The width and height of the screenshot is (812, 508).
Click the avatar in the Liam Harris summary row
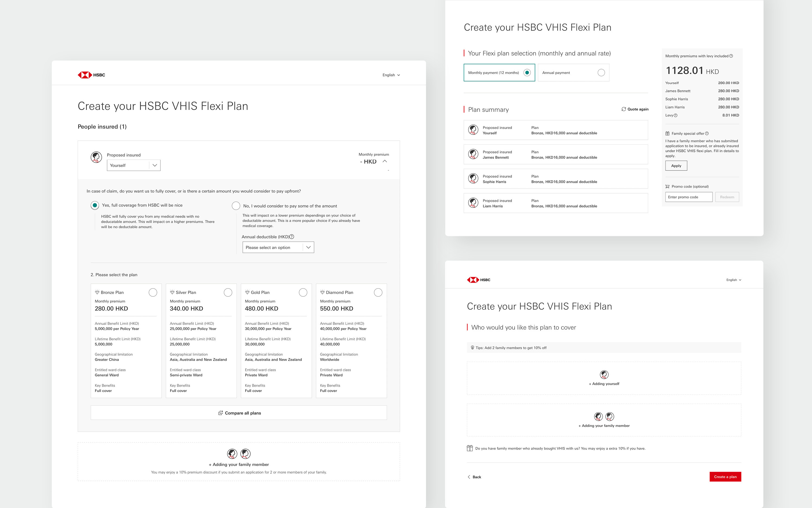click(x=473, y=203)
